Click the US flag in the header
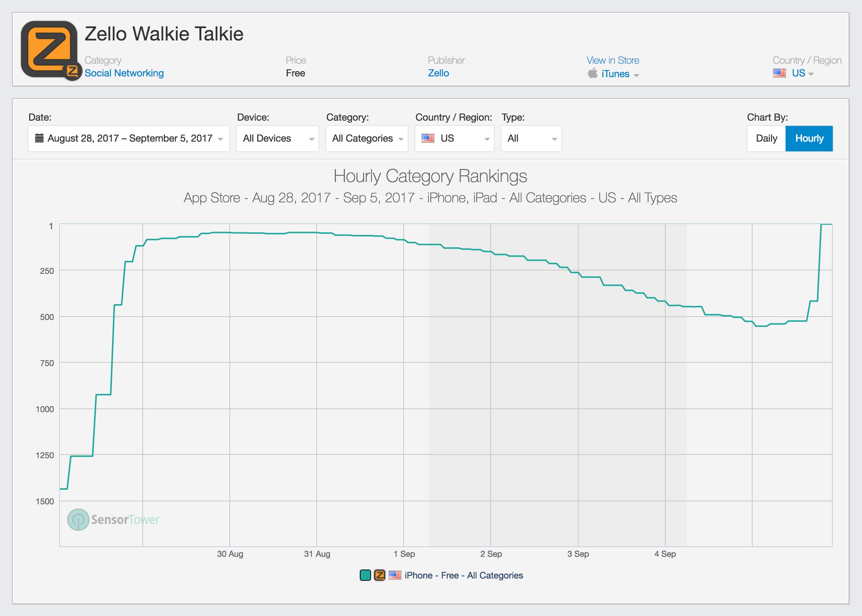The image size is (862, 616). [779, 73]
